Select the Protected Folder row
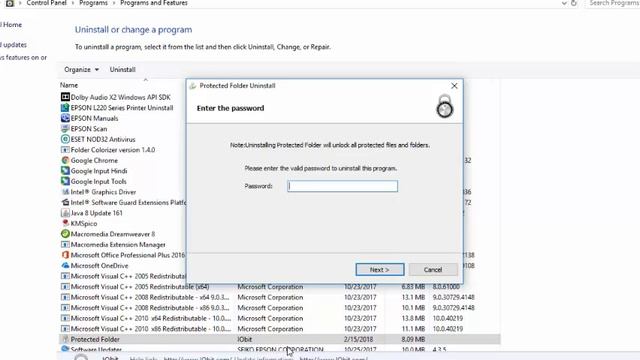The width and height of the screenshot is (640, 360). (x=280, y=339)
